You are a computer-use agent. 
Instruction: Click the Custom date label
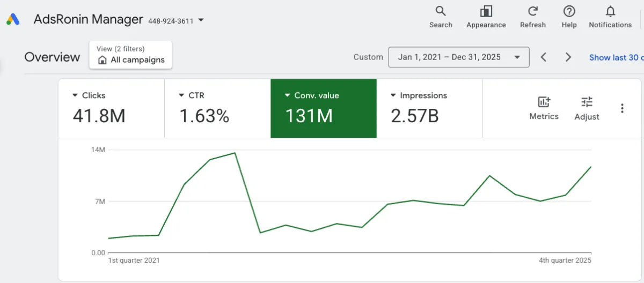tap(368, 57)
